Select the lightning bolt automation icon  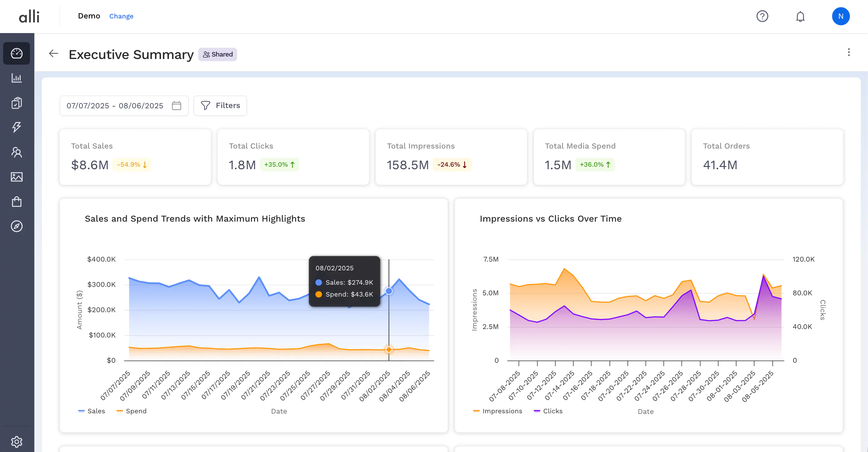pyautogui.click(x=17, y=128)
